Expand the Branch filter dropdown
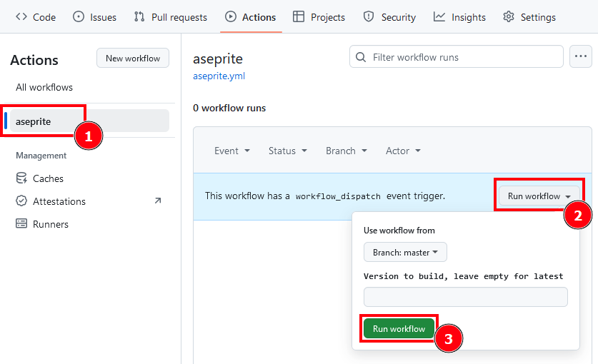 347,151
